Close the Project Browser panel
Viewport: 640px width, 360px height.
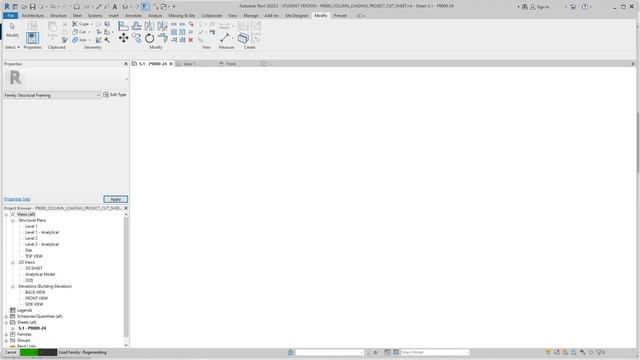[x=126, y=208]
